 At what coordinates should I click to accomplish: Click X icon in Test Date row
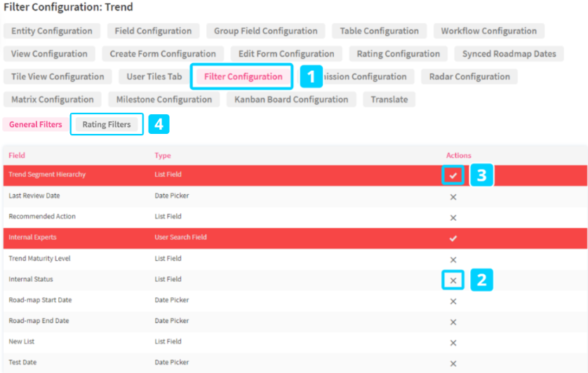click(453, 363)
